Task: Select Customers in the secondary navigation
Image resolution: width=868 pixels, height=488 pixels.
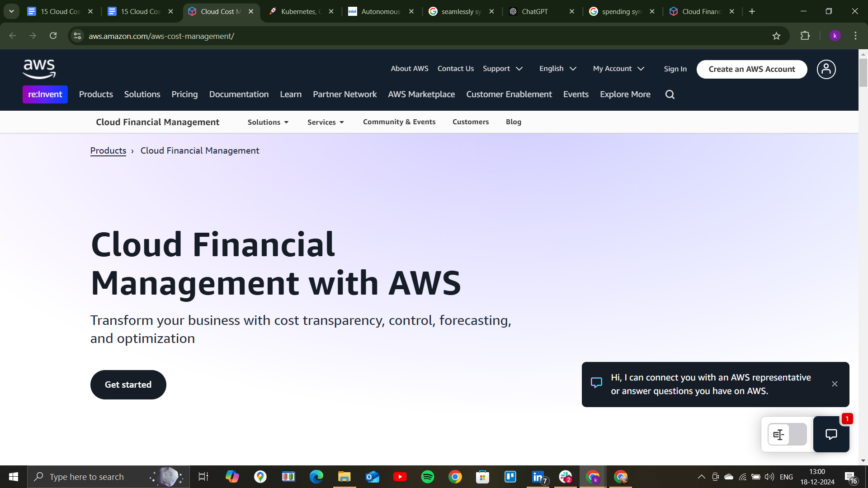Action: (471, 122)
